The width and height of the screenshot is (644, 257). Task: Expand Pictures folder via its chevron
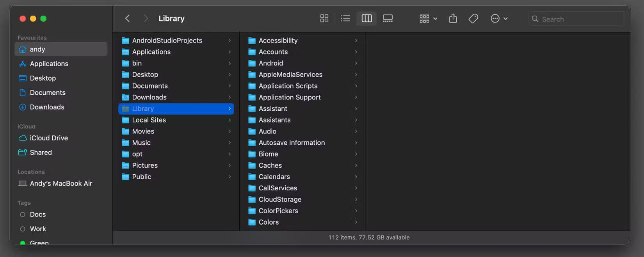(229, 165)
